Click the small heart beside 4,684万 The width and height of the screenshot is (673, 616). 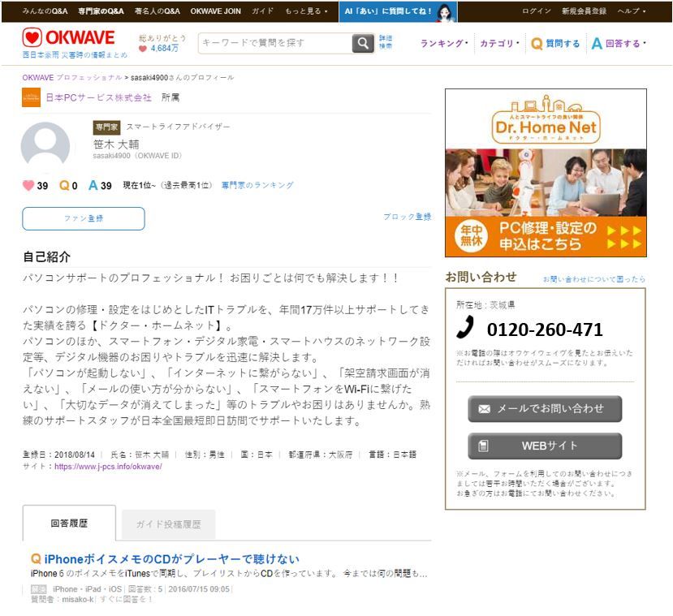pos(143,49)
